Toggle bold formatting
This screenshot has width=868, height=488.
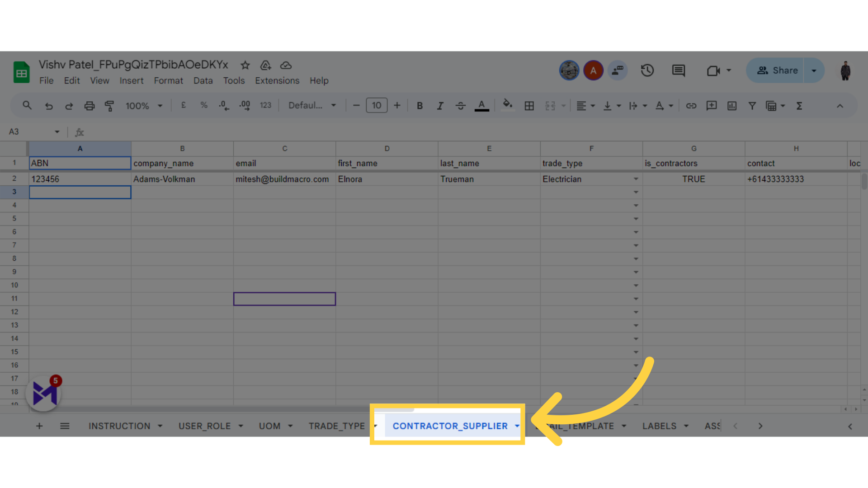click(x=420, y=106)
